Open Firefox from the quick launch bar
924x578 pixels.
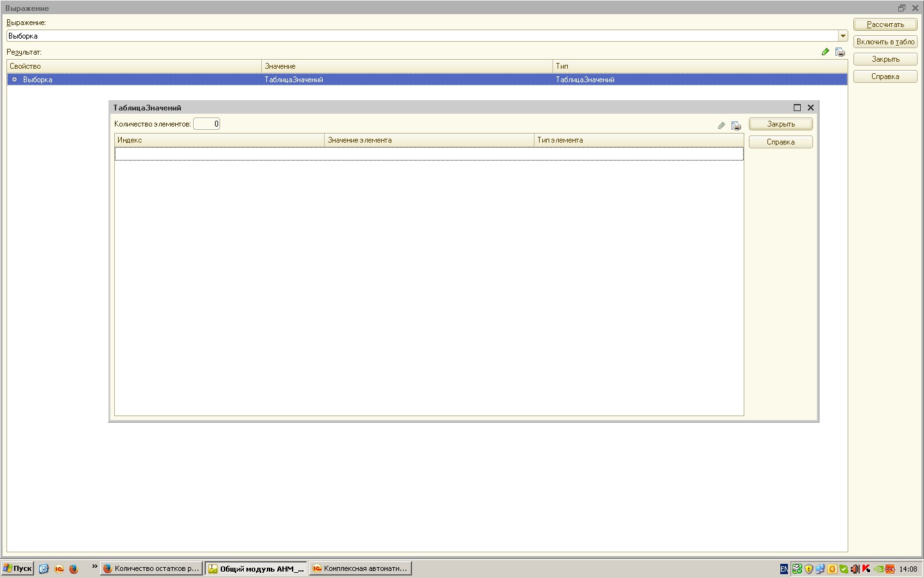click(73, 568)
